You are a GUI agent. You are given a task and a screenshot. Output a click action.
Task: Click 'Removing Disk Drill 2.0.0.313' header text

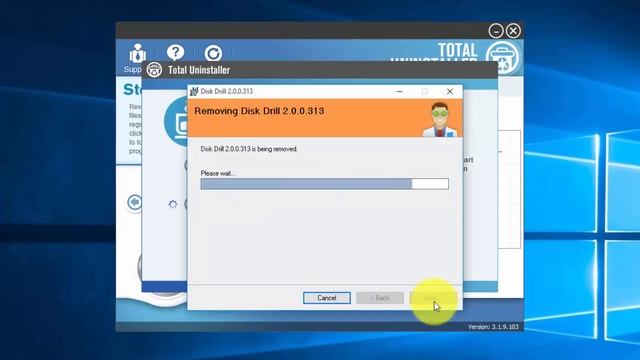pos(259,111)
